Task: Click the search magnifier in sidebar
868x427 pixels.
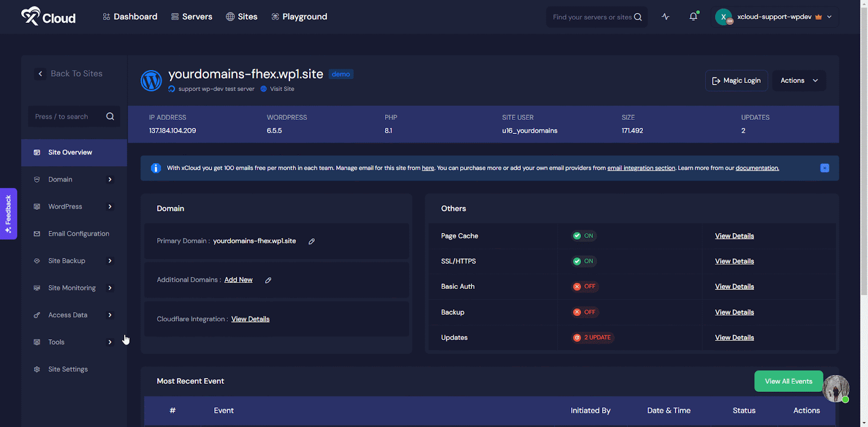Action: [x=110, y=117]
